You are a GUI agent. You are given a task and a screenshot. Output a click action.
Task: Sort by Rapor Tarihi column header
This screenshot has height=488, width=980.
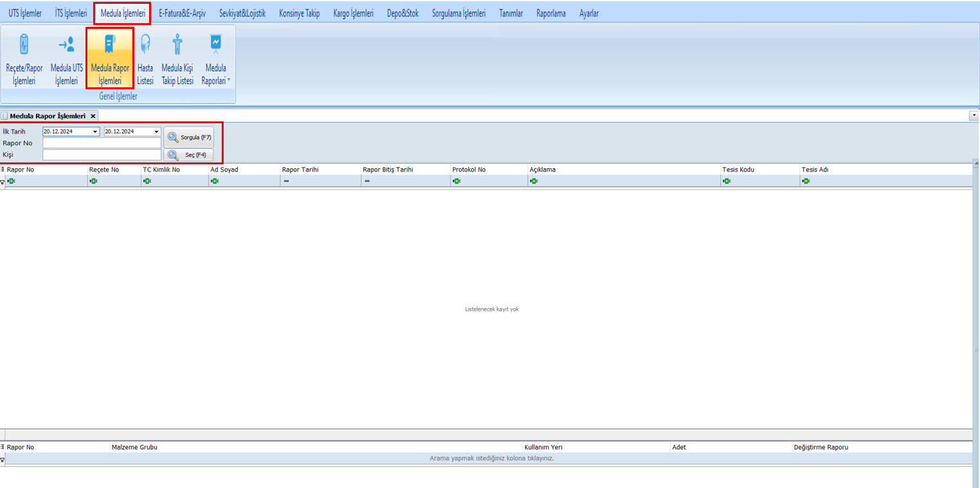(300, 170)
